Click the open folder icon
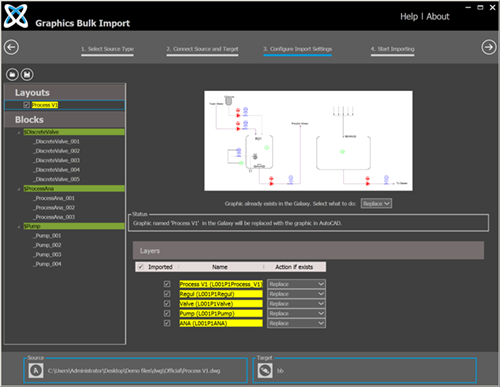 [x=12, y=75]
